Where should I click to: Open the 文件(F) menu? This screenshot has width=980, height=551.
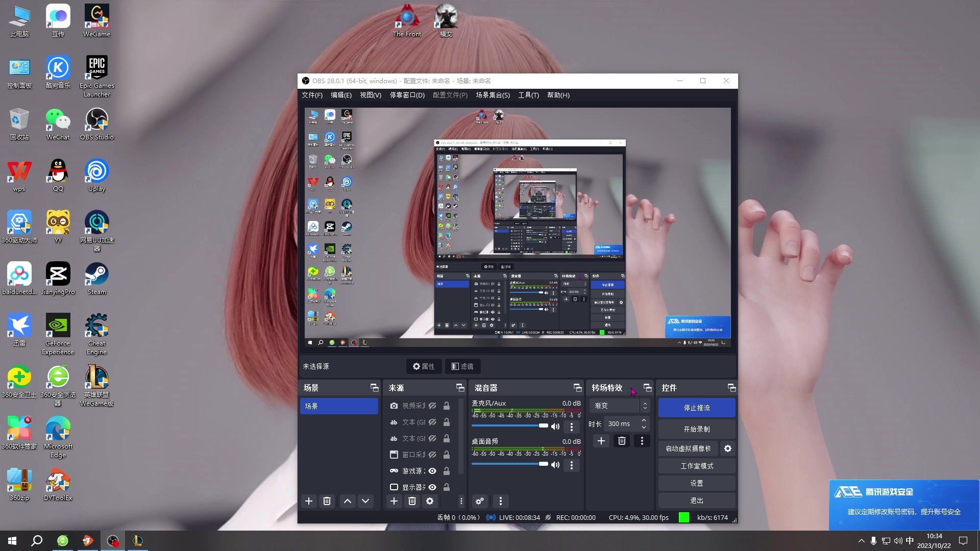pyautogui.click(x=312, y=95)
